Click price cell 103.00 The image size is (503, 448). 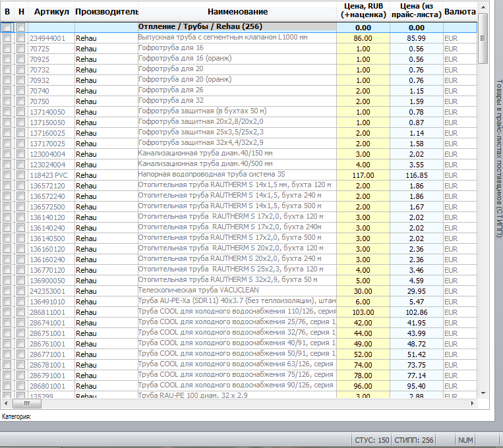tap(363, 312)
